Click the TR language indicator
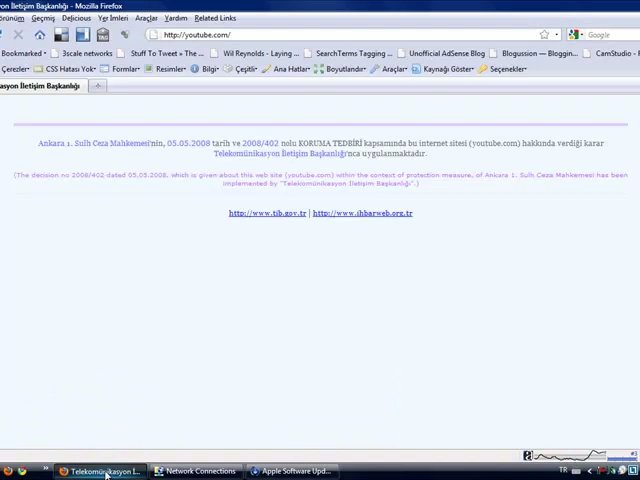This screenshot has height=480, width=640. [563, 470]
